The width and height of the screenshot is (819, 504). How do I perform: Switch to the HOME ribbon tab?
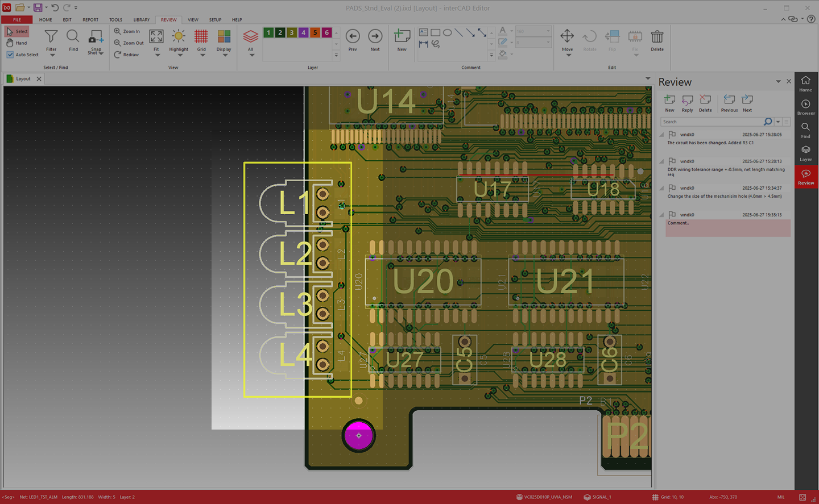point(45,20)
